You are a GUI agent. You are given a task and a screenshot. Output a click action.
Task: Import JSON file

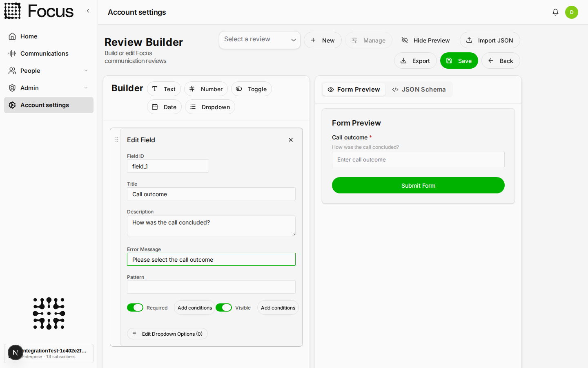point(490,40)
